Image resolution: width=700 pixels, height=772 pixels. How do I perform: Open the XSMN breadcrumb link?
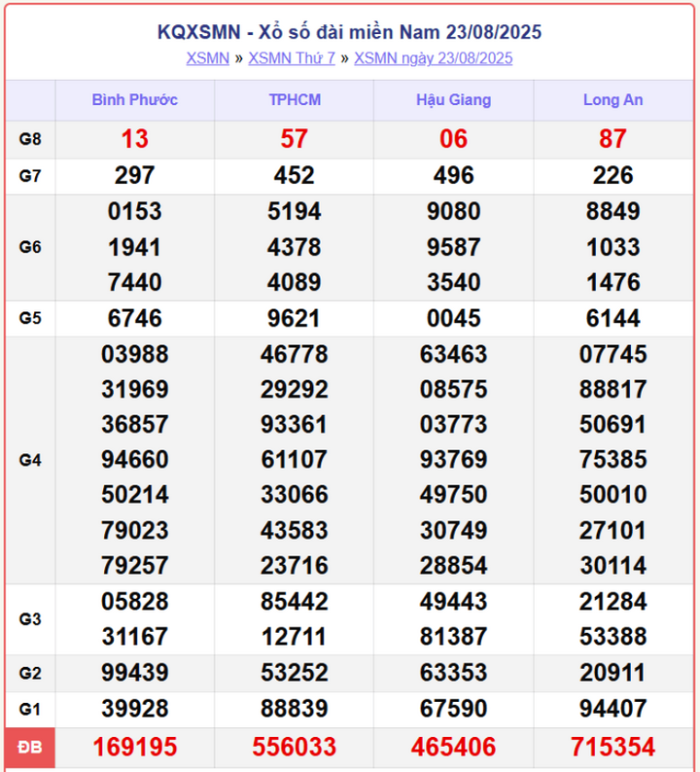click(x=208, y=58)
